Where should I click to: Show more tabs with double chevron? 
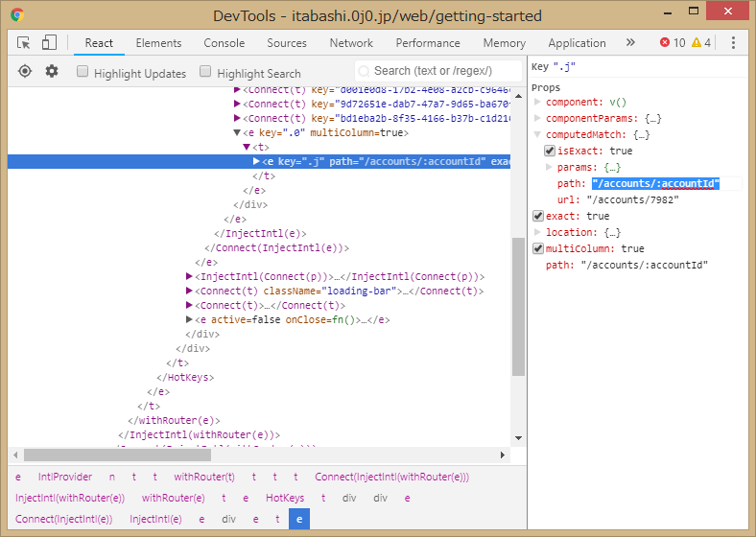pos(630,43)
